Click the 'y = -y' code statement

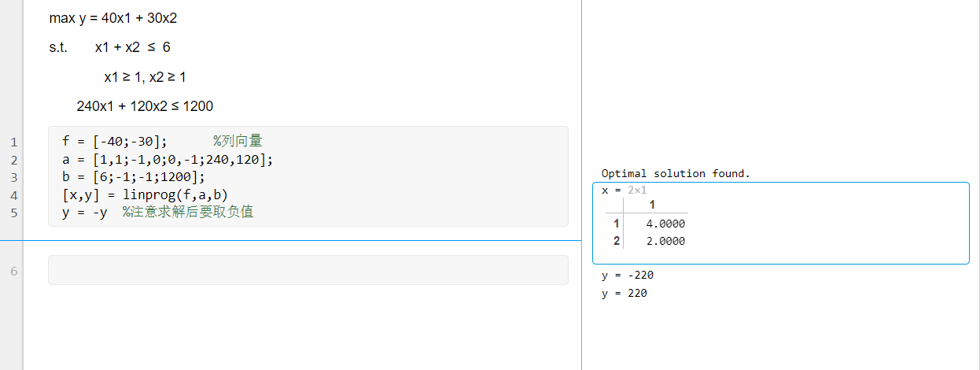[84, 212]
